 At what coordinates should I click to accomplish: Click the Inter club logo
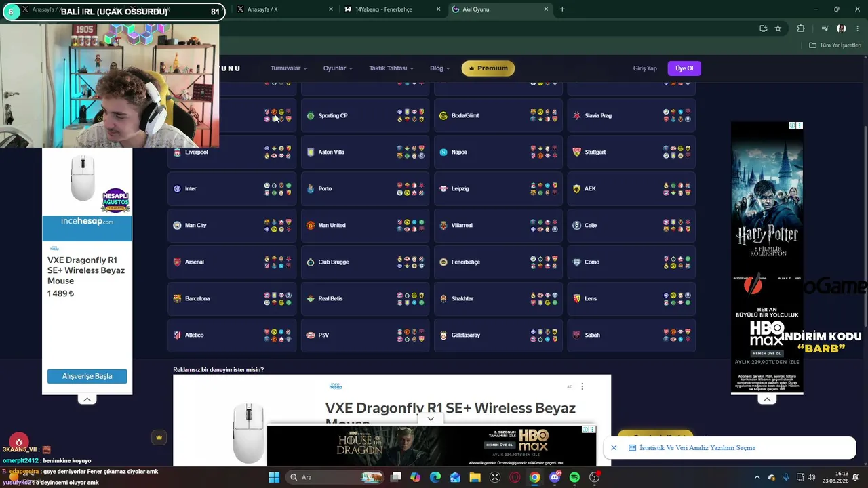point(177,189)
